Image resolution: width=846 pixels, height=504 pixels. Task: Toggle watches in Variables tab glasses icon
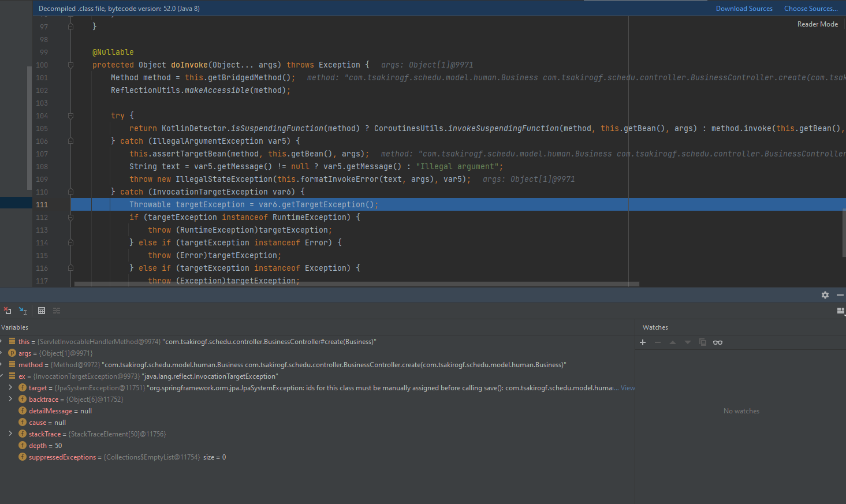click(718, 342)
